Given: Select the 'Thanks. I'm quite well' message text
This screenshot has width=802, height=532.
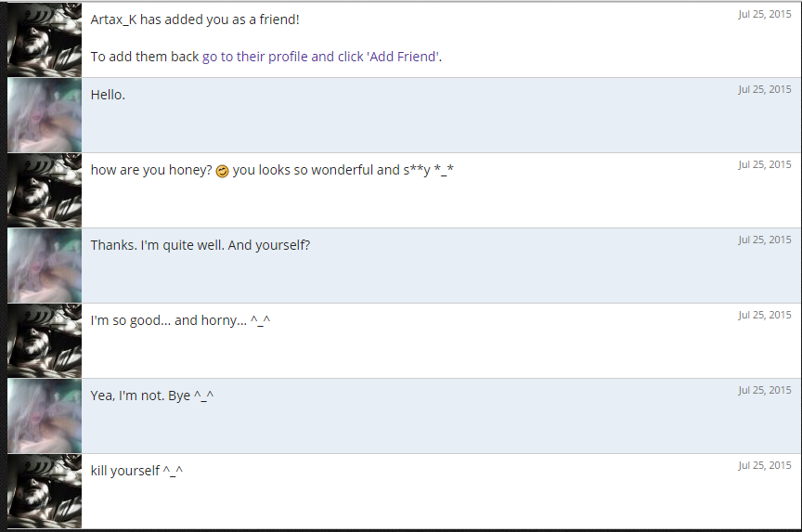Looking at the screenshot, I should click(x=200, y=245).
